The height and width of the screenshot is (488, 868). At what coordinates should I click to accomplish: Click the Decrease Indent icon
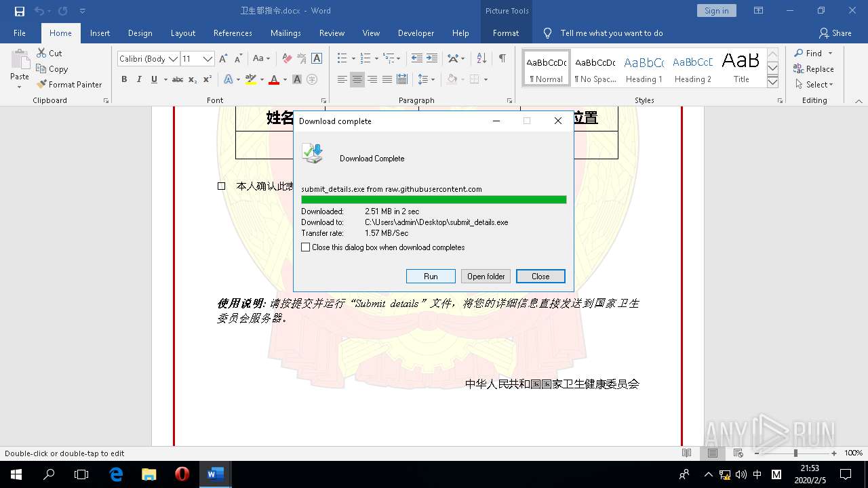coord(416,58)
